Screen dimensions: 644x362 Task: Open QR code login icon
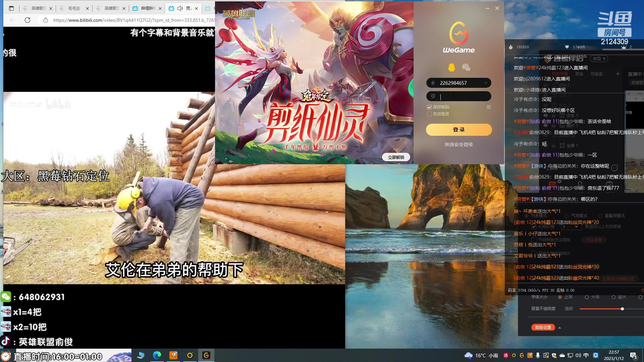(x=489, y=107)
